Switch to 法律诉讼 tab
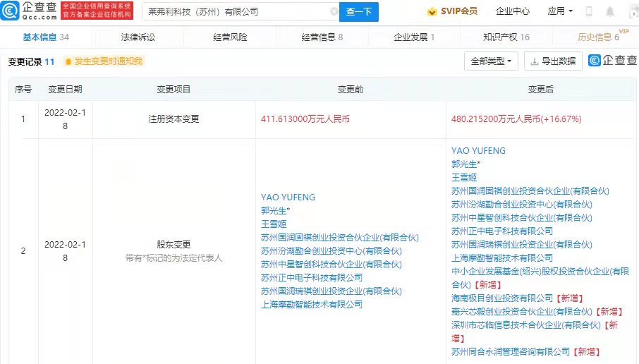The image size is (639, 364). pyautogui.click(x=138, y=37)
